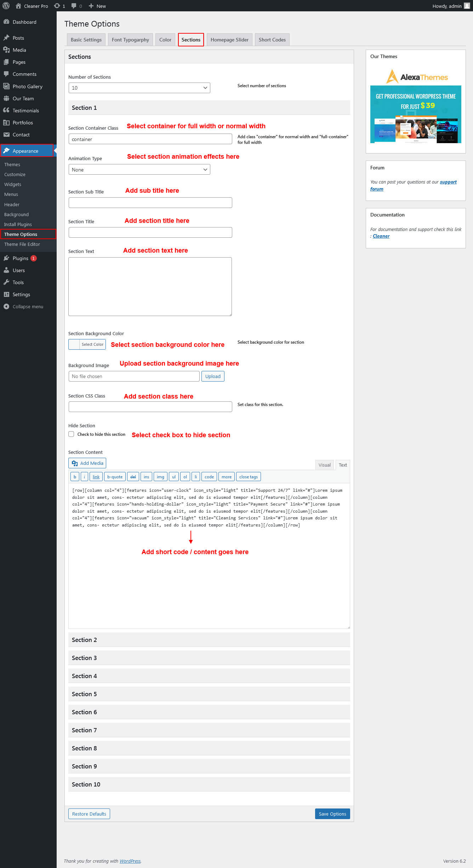Click the WordPress logo icon
The height and width of the screenshot is (868, 473).
[6, 6]
